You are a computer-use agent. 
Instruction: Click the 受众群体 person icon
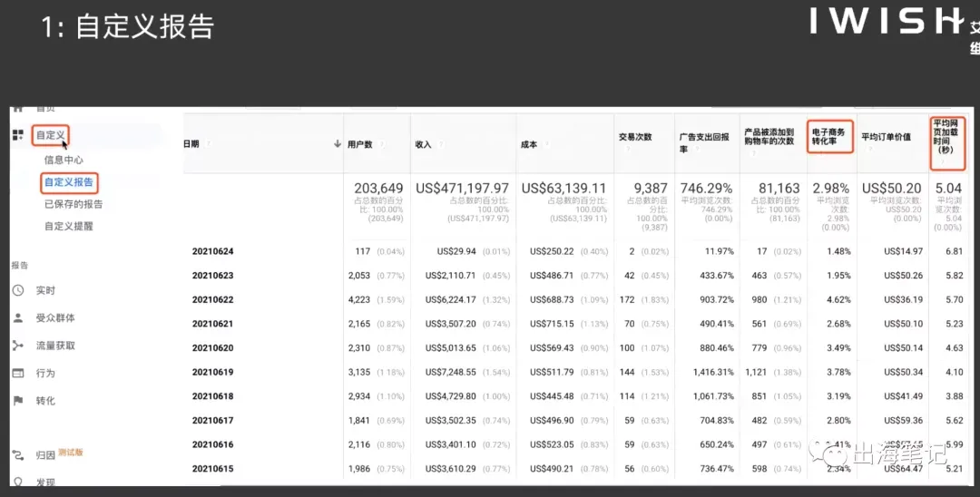(18, 317)
